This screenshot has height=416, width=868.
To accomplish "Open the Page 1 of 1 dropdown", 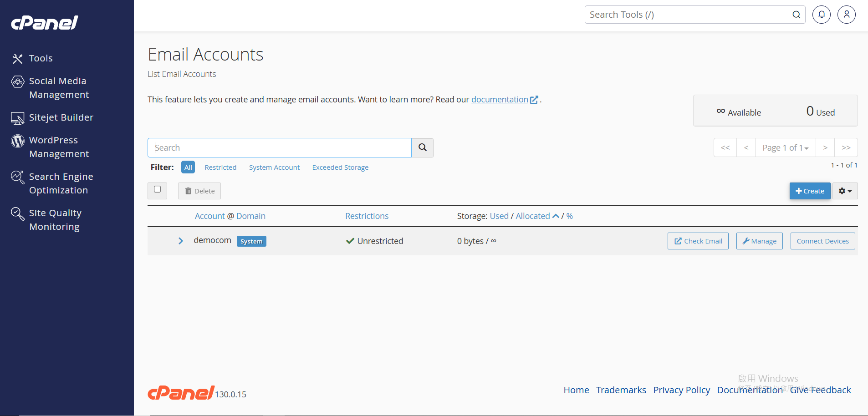I will [785, 147].
